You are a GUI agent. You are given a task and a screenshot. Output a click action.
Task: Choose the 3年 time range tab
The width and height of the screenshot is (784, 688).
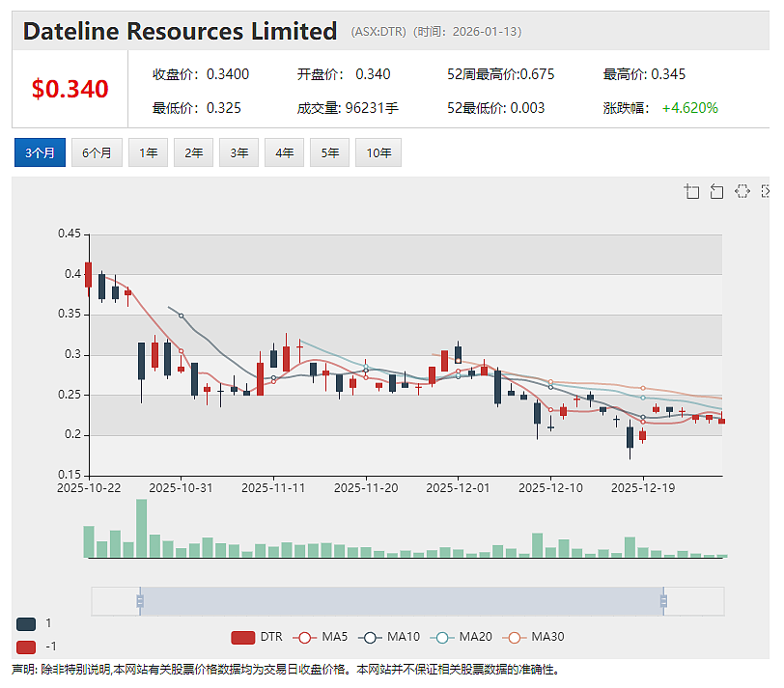(239, 152)
